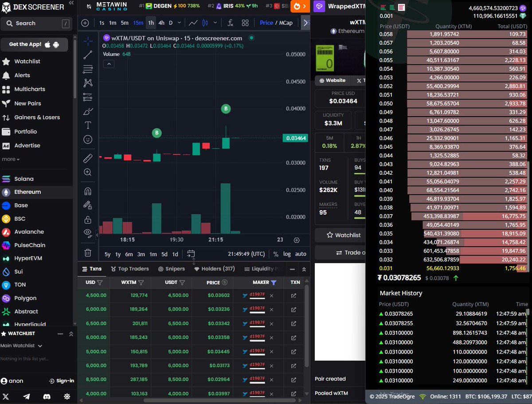Screen dimensions: 532x404
Task: Open Telegram link in sidebar footer
Action: (26, 396)
